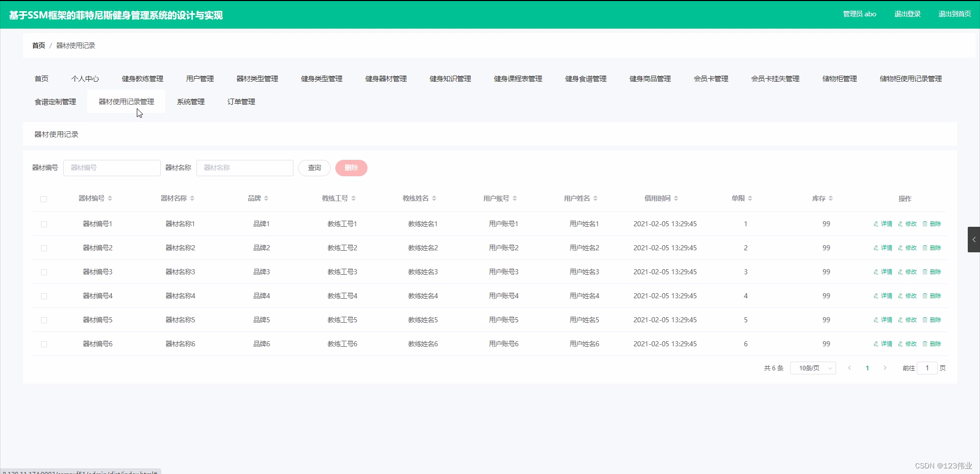Open the 系统管理 menu item

click(191, 101)
